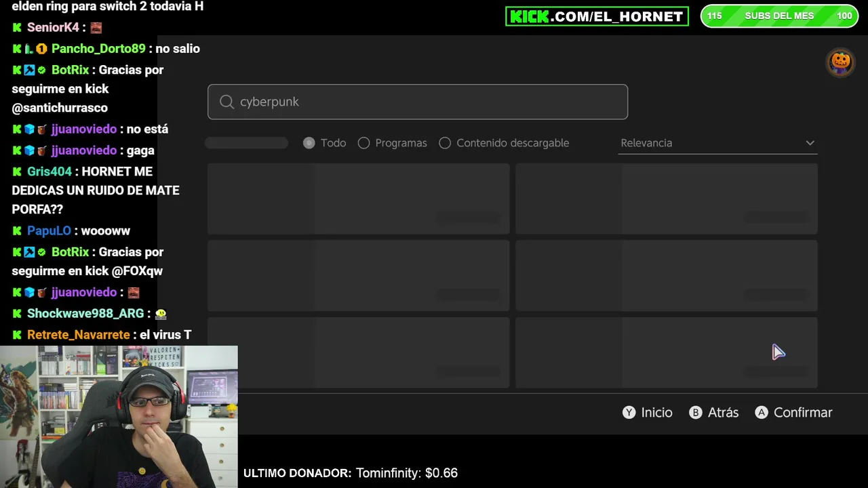868x488 pixels.
Task: Click the Y Inicio button
Action: [648, 412]
